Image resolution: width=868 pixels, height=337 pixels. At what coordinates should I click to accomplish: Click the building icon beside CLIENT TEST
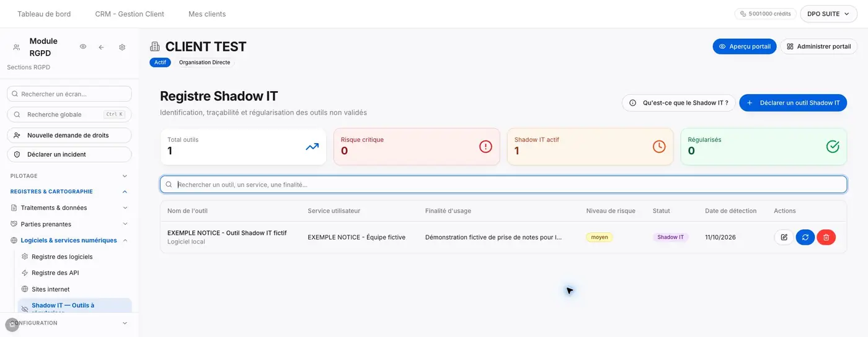(x=155, y=46)
